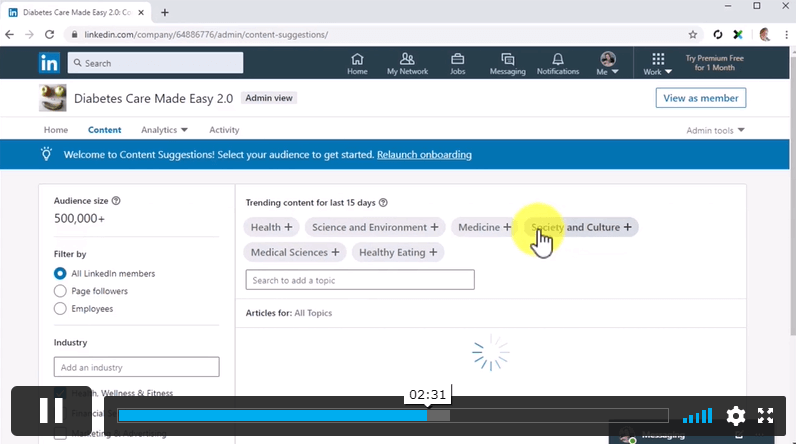The height and width of the screenshot is (444, 796).
Task: Click the Admin view badge
Action: 269,98
